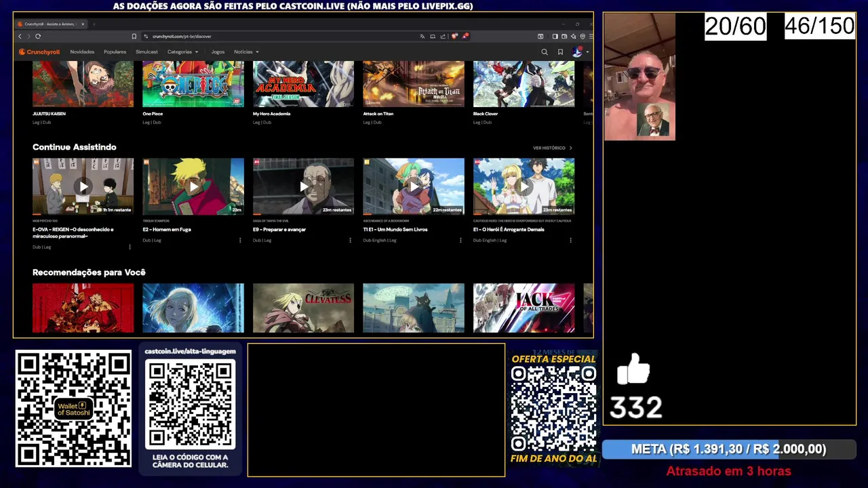Click the browser forward arrow

[28, 36]
